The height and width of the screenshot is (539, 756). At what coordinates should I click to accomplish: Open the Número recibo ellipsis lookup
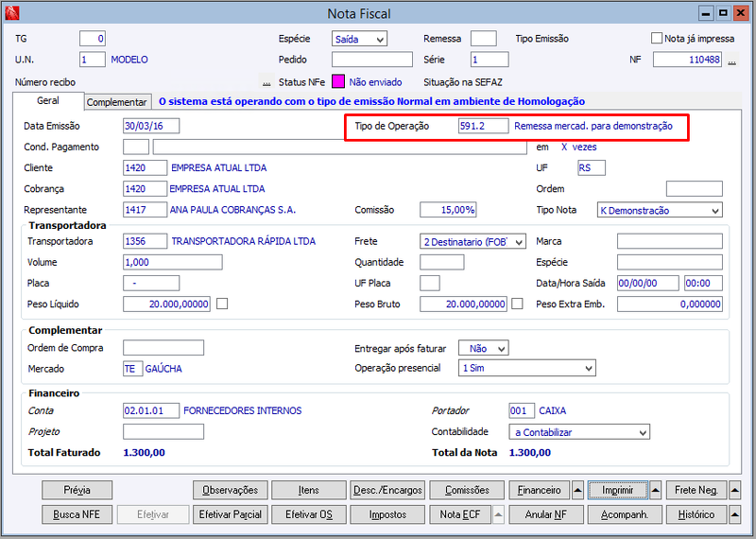(x=266, y=82)
